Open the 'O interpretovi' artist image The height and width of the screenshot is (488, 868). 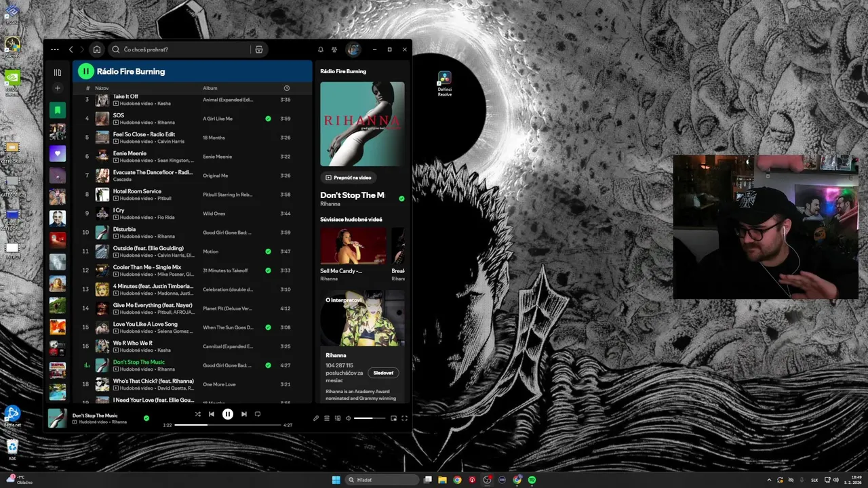pos(362,318)
